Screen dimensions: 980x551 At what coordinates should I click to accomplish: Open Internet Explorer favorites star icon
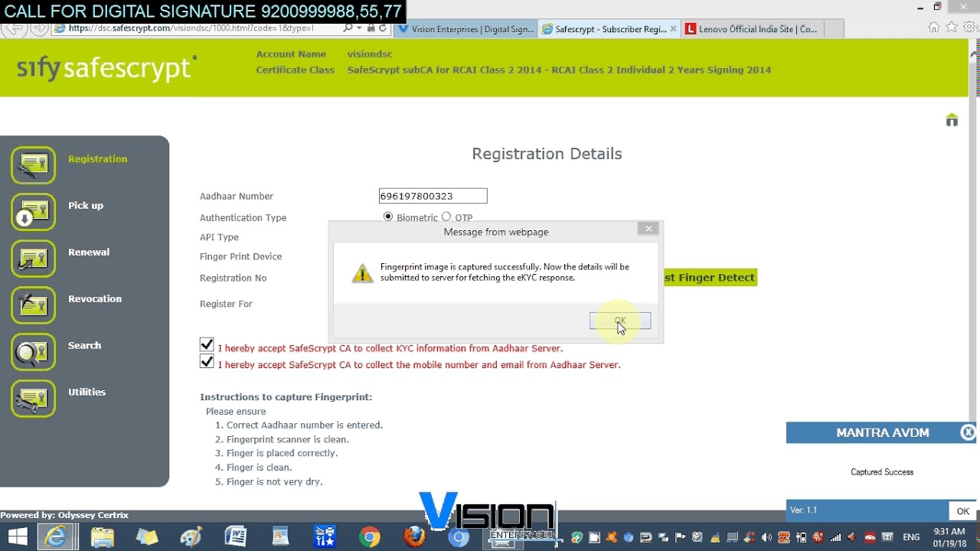coord(952,28)
